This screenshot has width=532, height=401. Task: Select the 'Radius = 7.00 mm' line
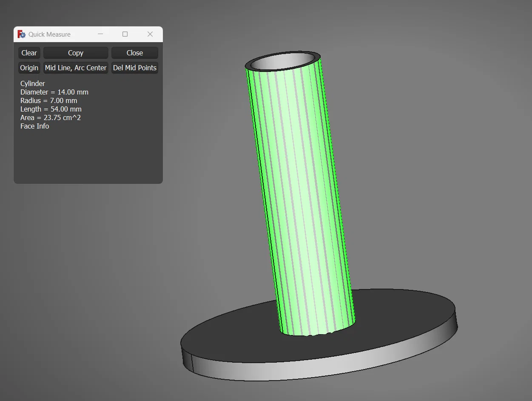49,100
